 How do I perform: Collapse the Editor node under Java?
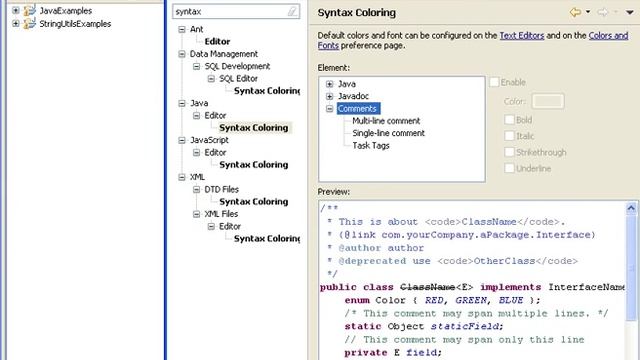pos(196,116)
